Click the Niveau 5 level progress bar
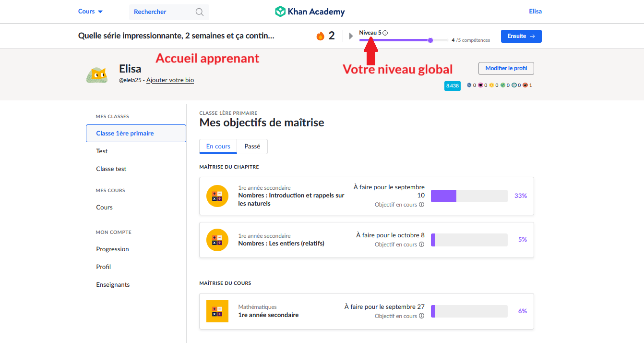Image resolution: width=644 pixels, height=343 pixels. pos(404,40)
